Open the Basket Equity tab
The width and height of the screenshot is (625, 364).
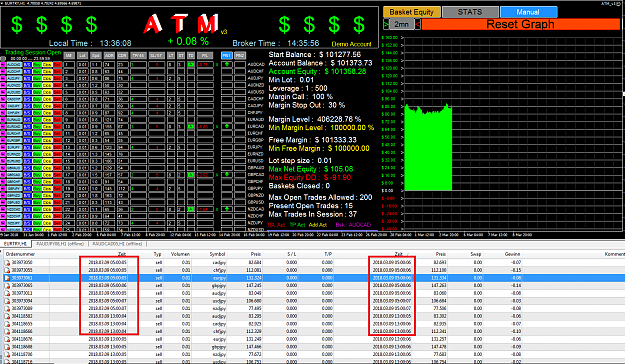click(x=412, y=12)
